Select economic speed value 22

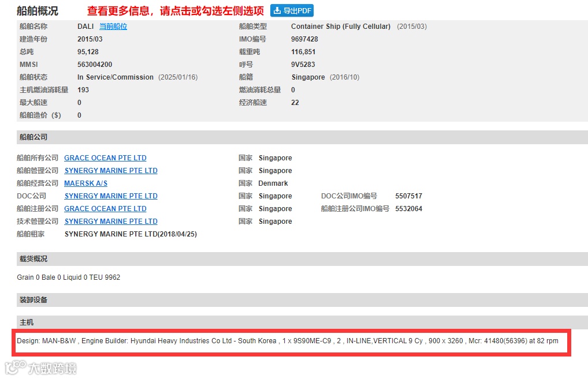[295, 103]
